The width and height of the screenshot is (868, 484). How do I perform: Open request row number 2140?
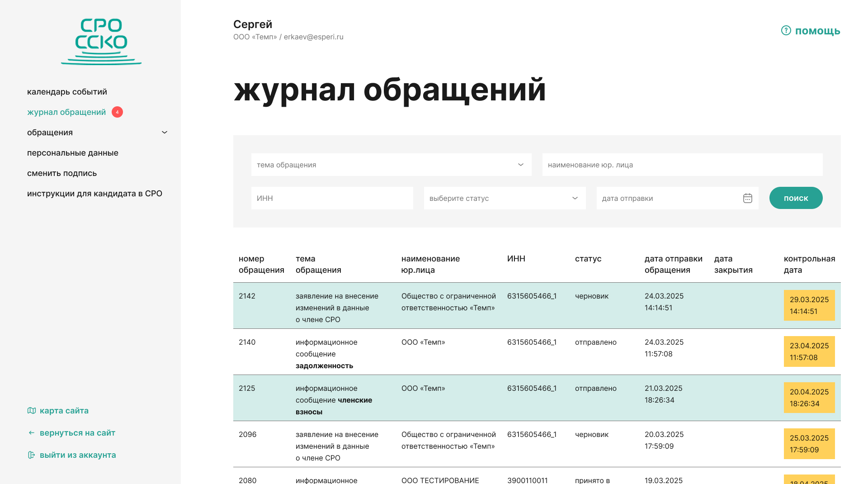[247, 342]
